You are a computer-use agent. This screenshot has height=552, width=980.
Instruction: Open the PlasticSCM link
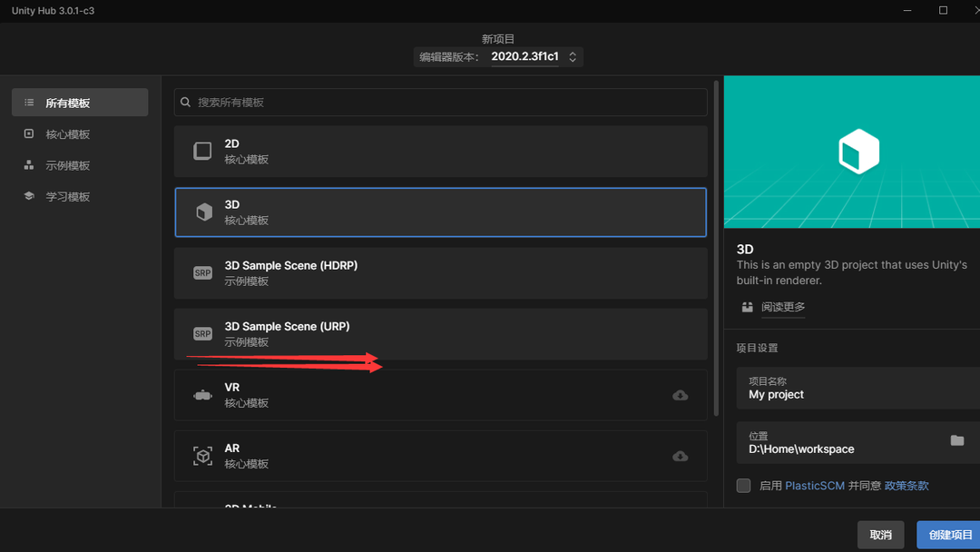tap(814, 486)
